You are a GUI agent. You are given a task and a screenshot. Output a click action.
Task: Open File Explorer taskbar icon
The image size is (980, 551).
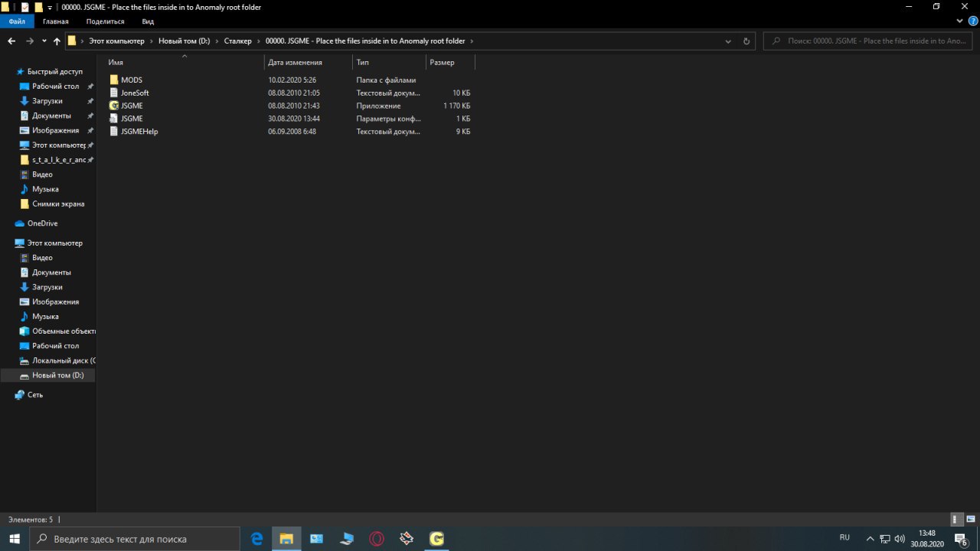point(286,539)
